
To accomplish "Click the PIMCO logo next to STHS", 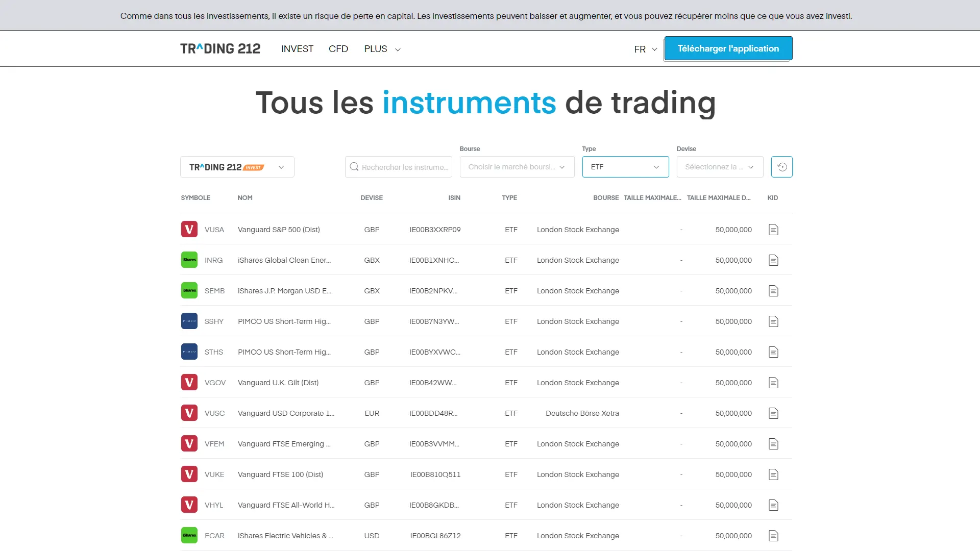I will coord(189,352).
